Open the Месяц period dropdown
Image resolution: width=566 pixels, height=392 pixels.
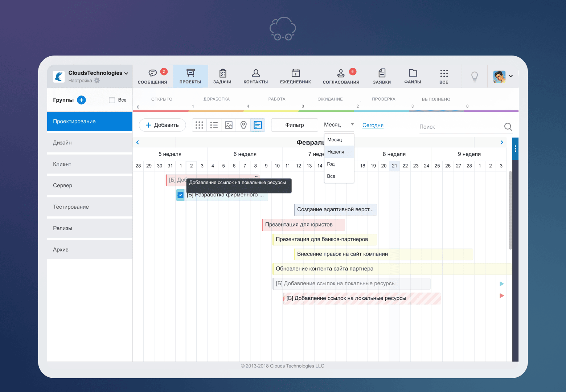(x=339, y=125)
